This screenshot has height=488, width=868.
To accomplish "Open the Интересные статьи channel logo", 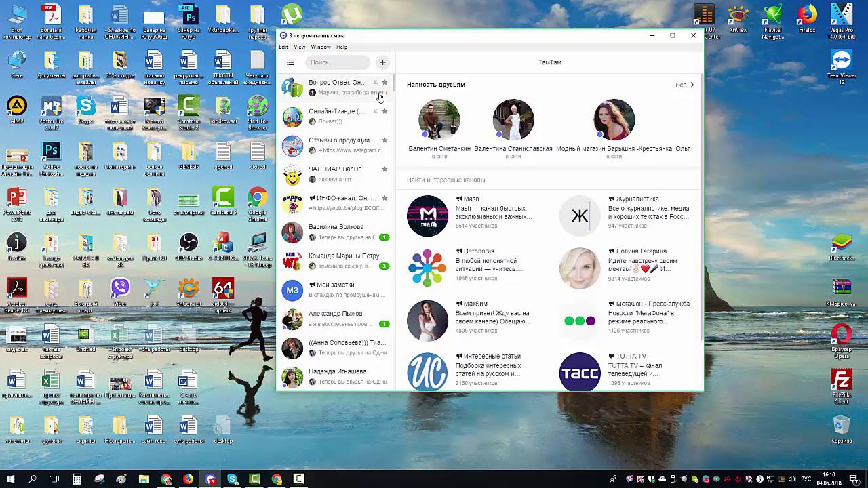I will tap(427, 372).
